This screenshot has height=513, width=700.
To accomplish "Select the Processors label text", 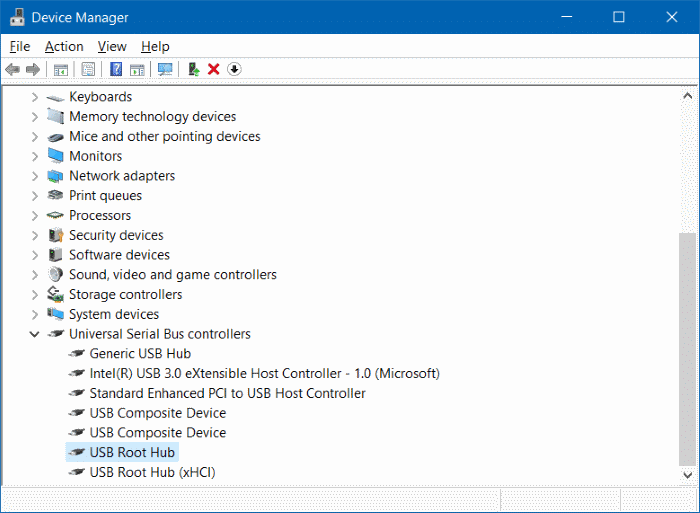I will 100,216.
